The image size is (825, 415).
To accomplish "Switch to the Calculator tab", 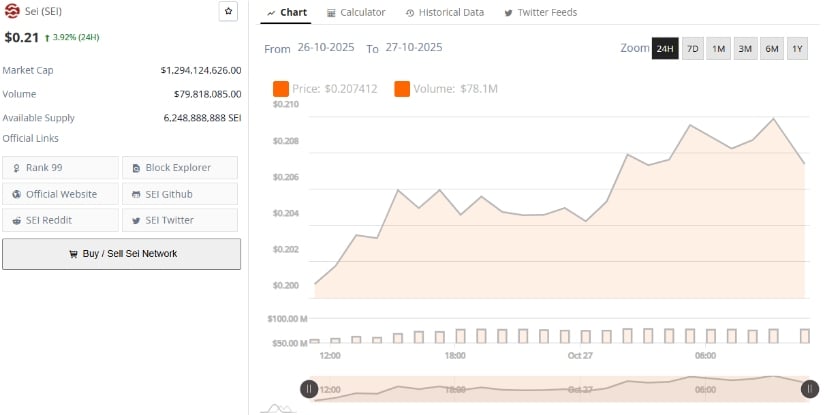I will 355,13.
